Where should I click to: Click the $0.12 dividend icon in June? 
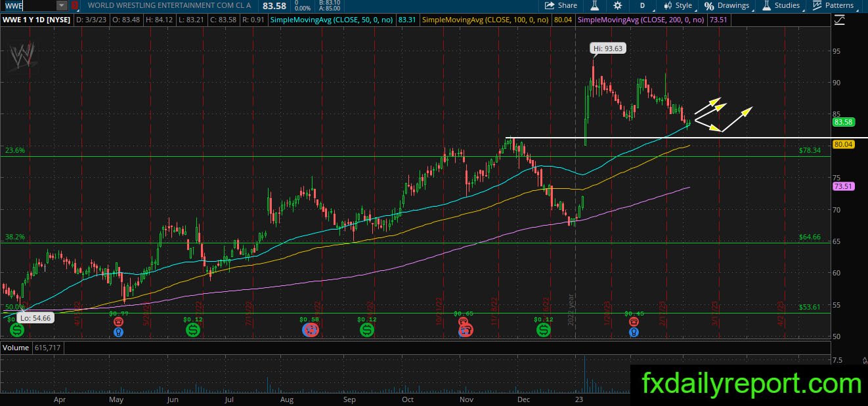(x=193, y=330)
